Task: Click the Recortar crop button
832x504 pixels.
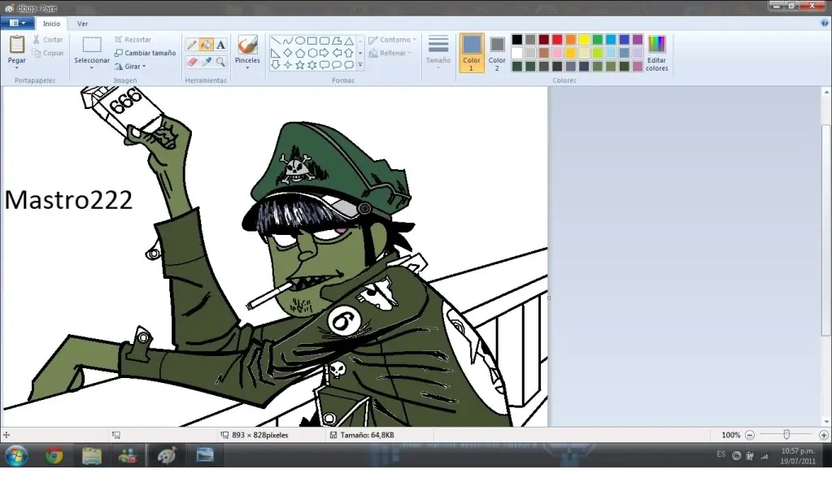Action: (x=133, y=40)
